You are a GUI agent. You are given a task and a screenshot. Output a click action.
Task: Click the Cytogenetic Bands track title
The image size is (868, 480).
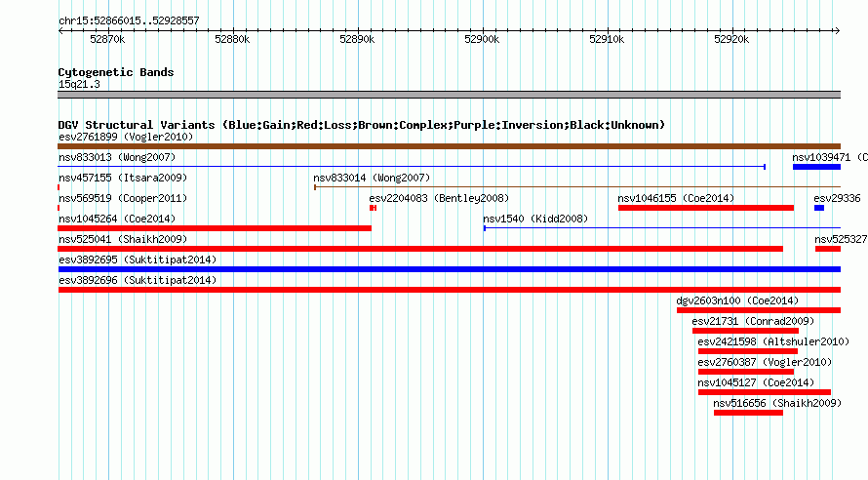(116, 72)
